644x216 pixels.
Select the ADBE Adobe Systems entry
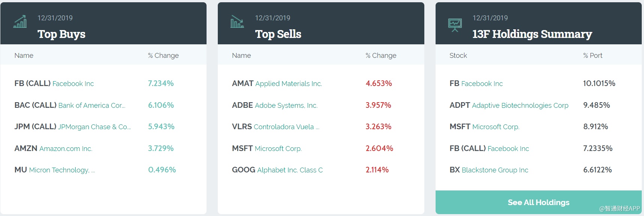[275, 105]
